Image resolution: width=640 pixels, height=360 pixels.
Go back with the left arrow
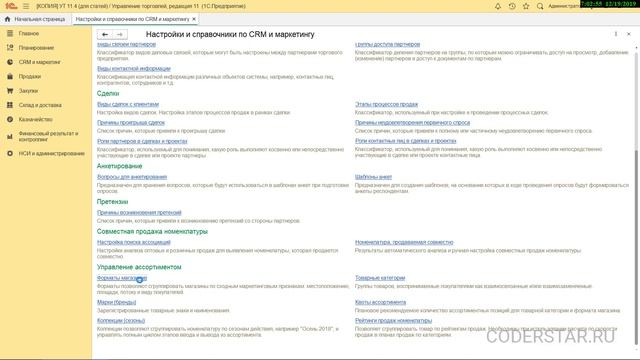pyautogui.click(x=105, y=35)
